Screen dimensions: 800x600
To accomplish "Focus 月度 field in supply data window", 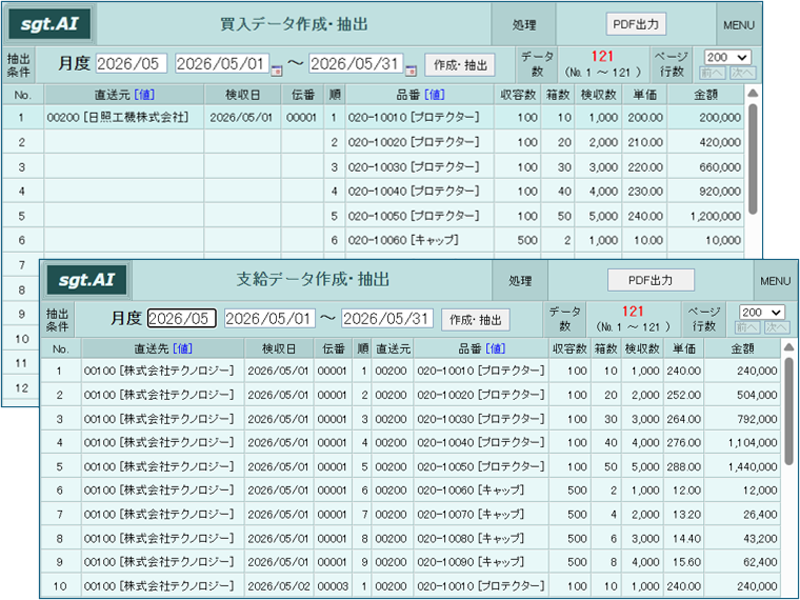I will [182, 318].
